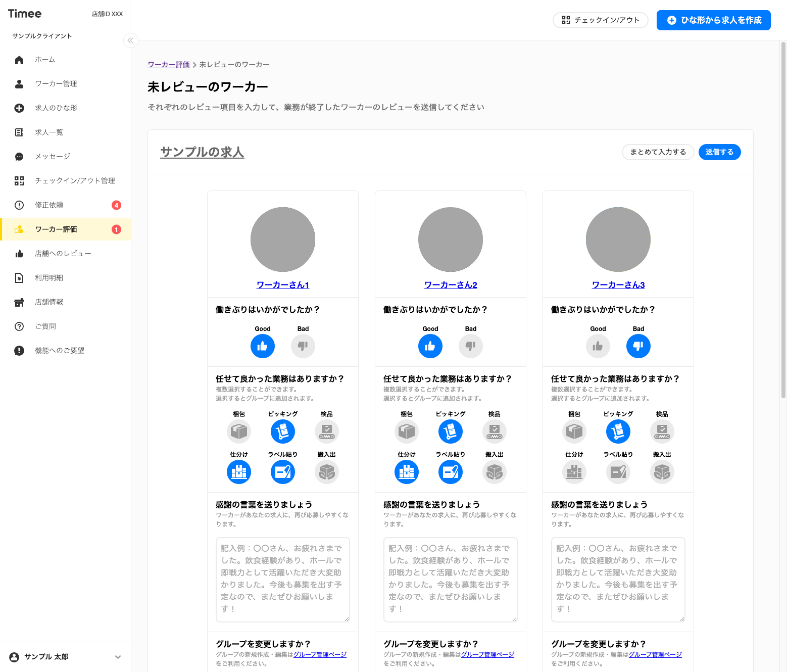Screen dimensions: 787x672
Task: Toggle 仕分け task icon for ワーカーさん2
Action: click(407, 472)
